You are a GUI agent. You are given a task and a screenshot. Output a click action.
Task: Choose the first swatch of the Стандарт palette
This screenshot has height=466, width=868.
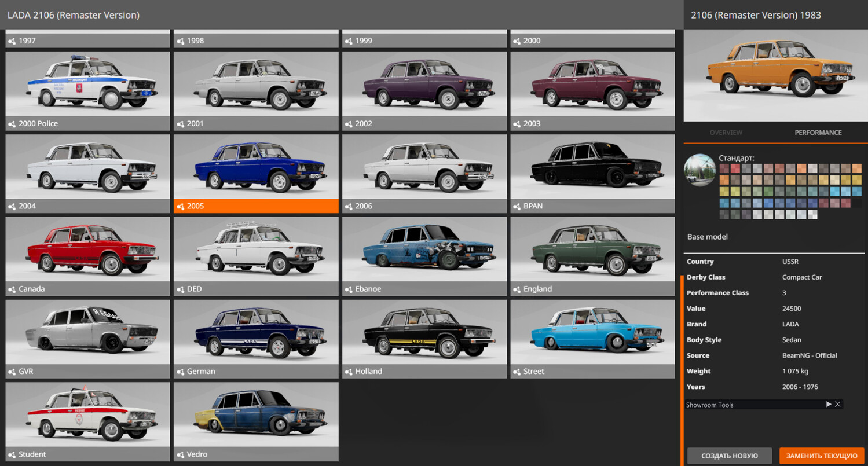coord(724,168)
